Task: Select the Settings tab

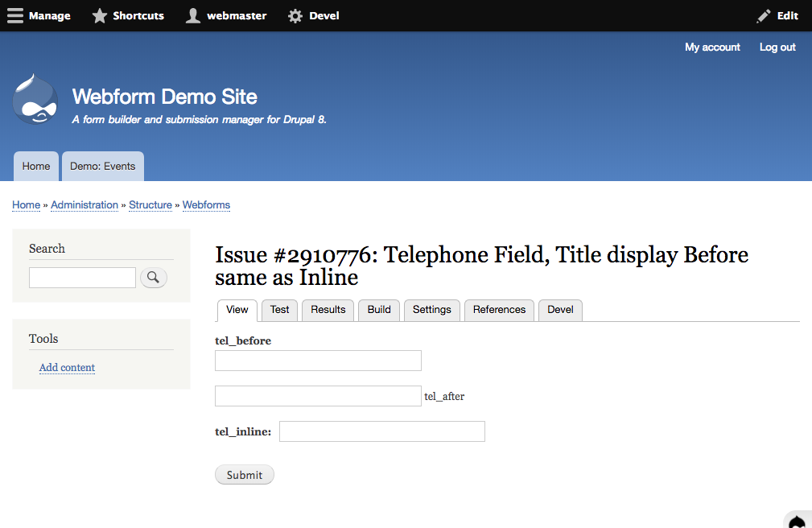Action: 431,310
